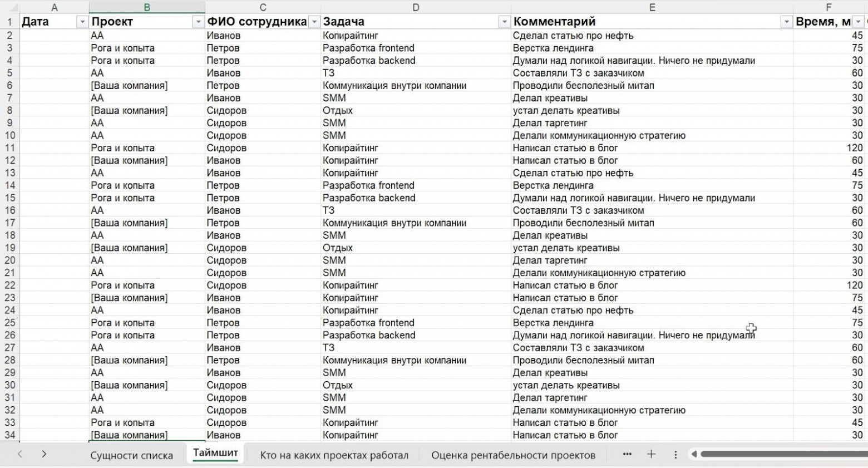Image resolution: width=868 pixels, height=468 pixels.
Task: Add a new worksheet with the plus icon
Action: (x=651, y=455)
